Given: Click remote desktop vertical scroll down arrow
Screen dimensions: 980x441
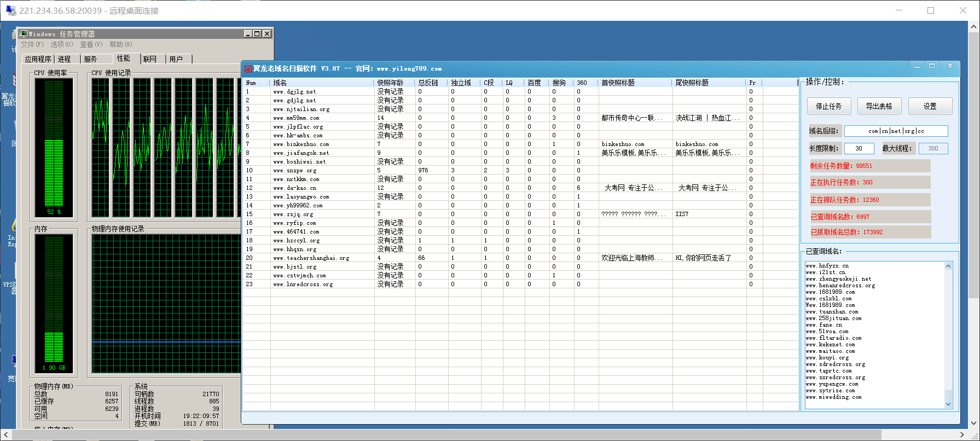Looking at the screenshot, I should click(x=974, y=423).
